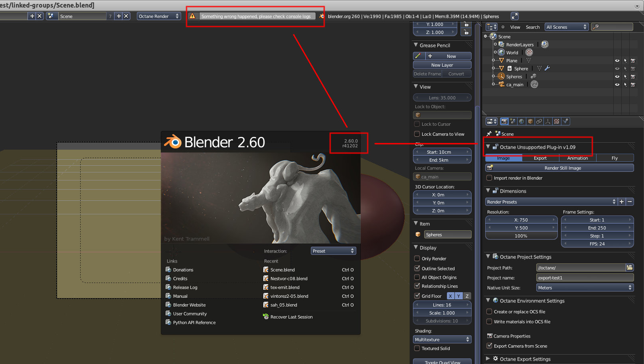Enable Import render in Blender checkbox
Image resolution: width=644 pixels, height=364 pixels.
(489, 178)
